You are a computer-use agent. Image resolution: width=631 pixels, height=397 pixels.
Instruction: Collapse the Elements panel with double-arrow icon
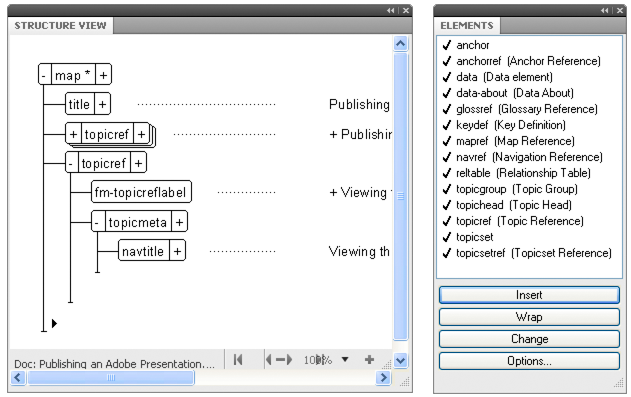604,10
